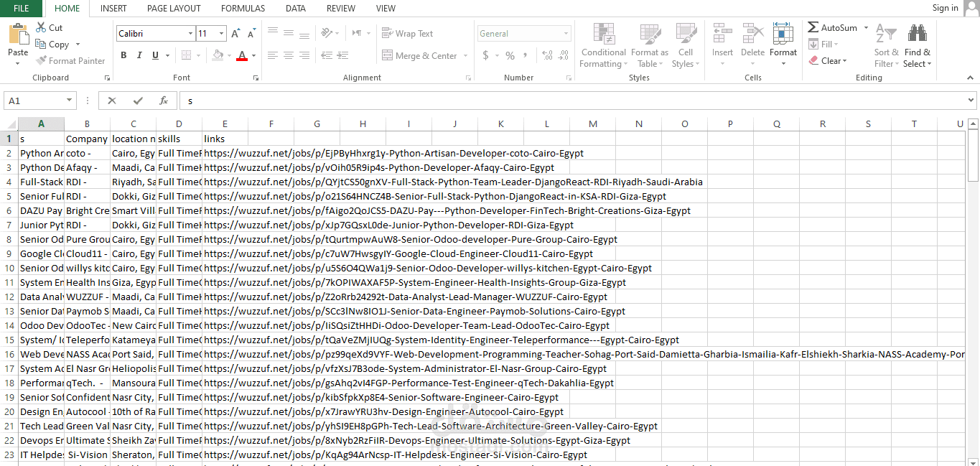The image size is (980, 466).
Task: Open the FILE tab
Action: [22, 8]
